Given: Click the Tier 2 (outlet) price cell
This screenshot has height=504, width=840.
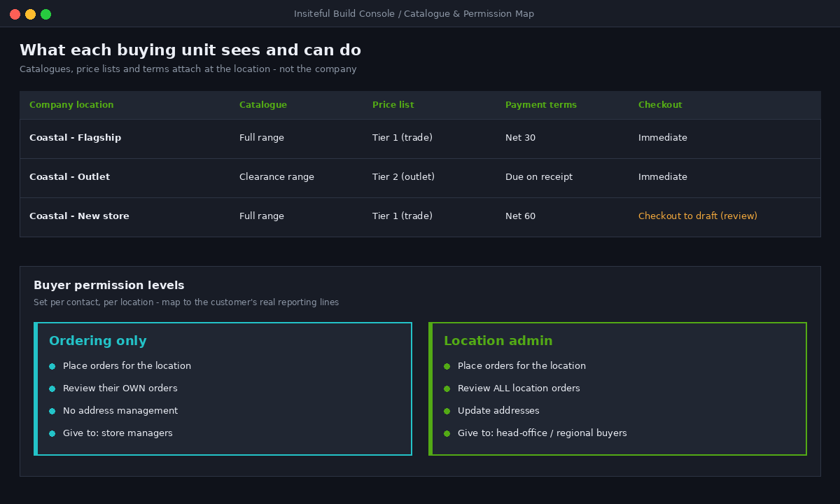Looking at the screenshot, I should 404,177.
